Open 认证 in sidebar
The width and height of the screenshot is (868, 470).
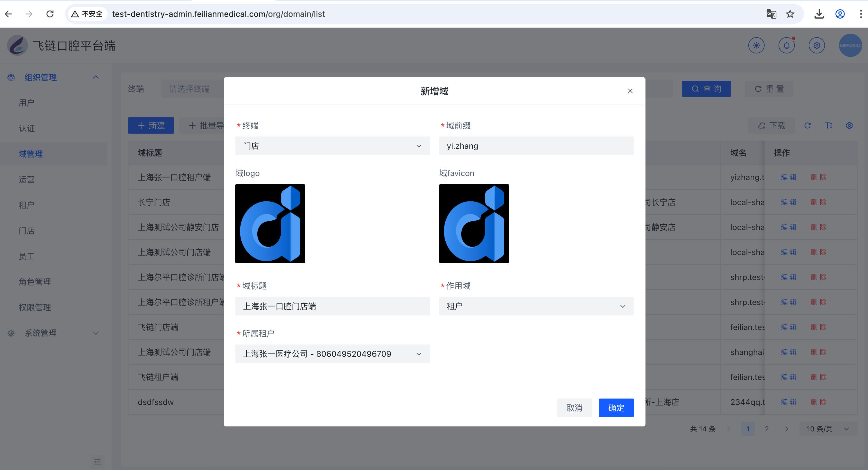27,128
